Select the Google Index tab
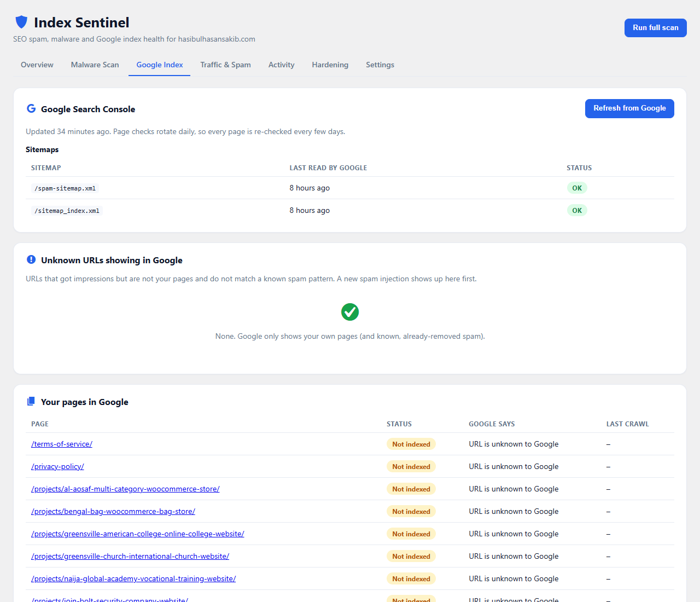 [160, 65]
